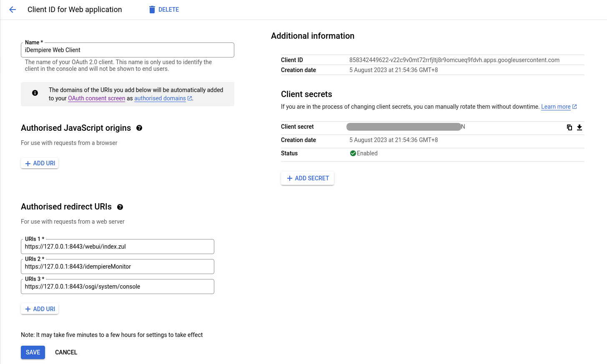Add URI under Authorised JavaScript origins
Image resolution: width=607 pixels, height=364 pixels.
[x=40, y=163]
